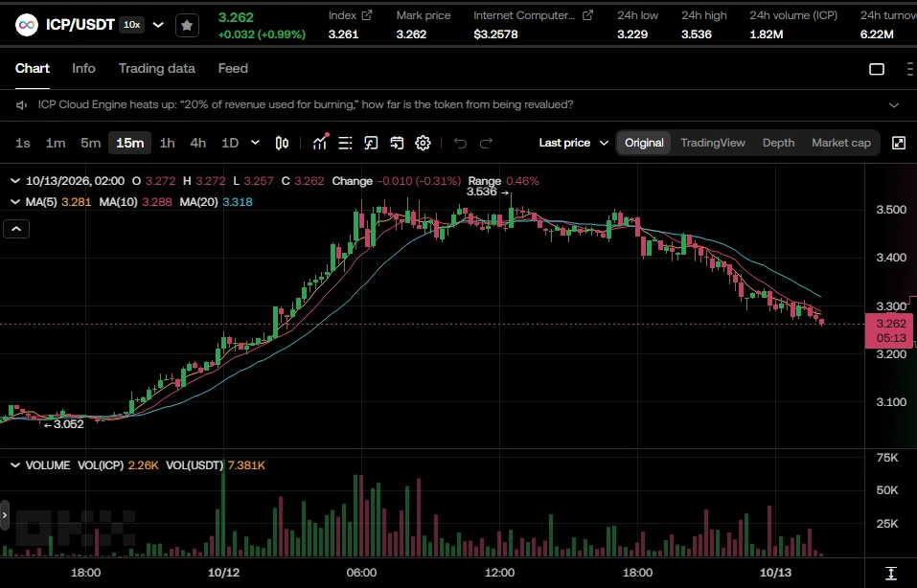Image resolution: width=917 pixels, height=588 pixels.
Task: Click the list lines toolbar icon
Action: pos(345,144)
